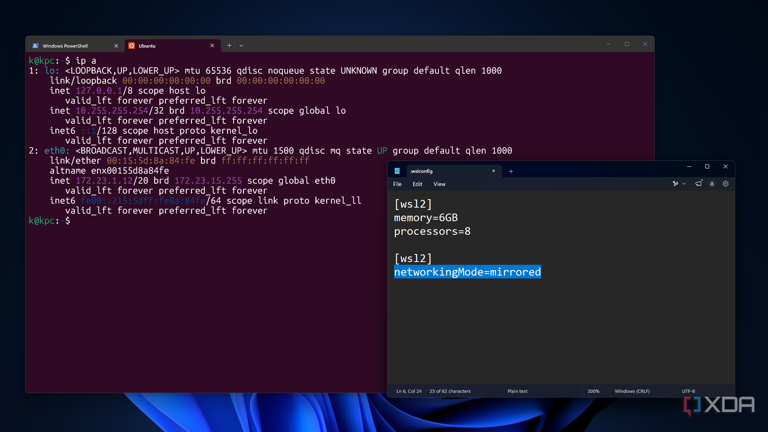This screenshot has width=768, height=432.
Task: Click the Notepad app icon in title bar
Action: (x=397, y=171)
